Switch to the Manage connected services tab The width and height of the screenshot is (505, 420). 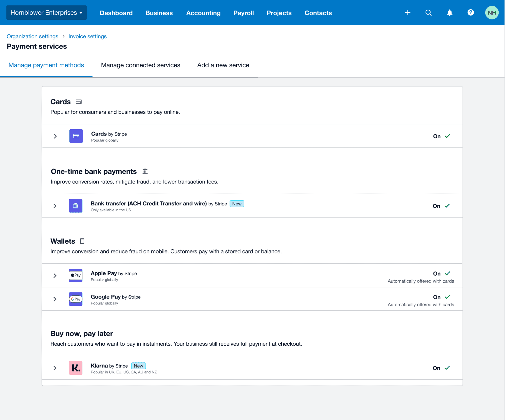140,65
